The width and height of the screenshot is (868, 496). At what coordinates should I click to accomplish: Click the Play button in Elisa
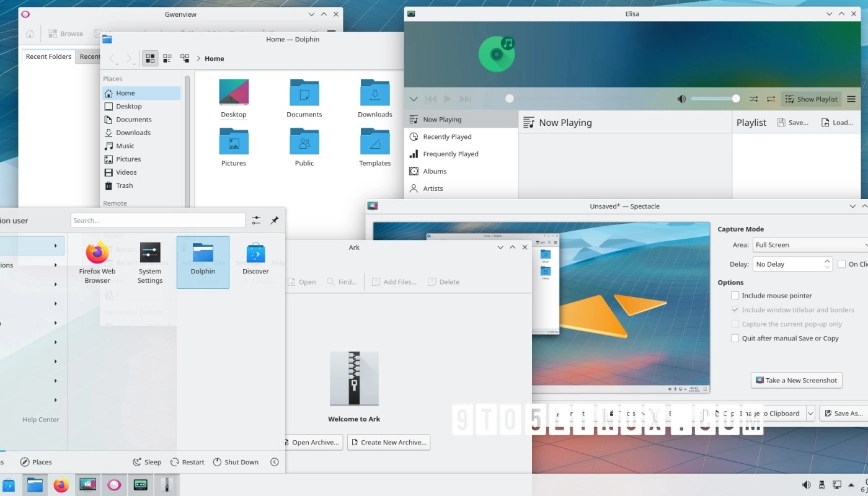click(x=448, y=99)
